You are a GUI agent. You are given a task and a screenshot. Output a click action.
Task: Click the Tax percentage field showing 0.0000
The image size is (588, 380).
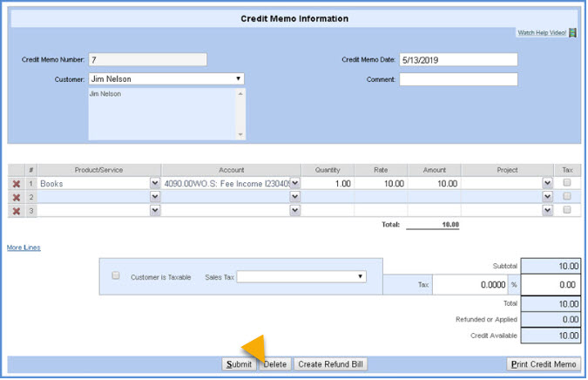[x=470, y=285]
